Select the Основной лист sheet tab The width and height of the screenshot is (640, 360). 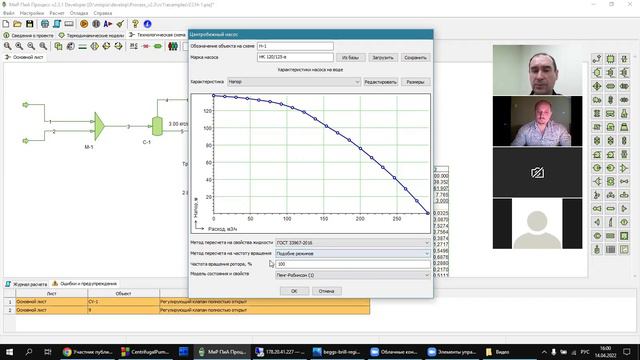coord(24,57)
